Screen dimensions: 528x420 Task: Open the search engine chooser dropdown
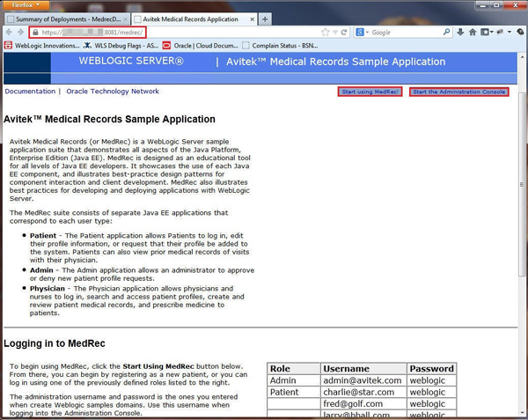(363, 33)
